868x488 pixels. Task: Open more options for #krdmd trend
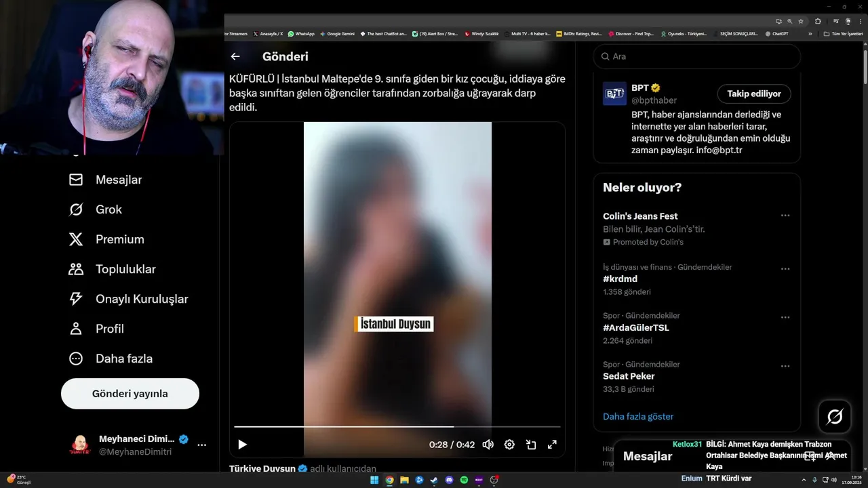click(x=785, y=268)
